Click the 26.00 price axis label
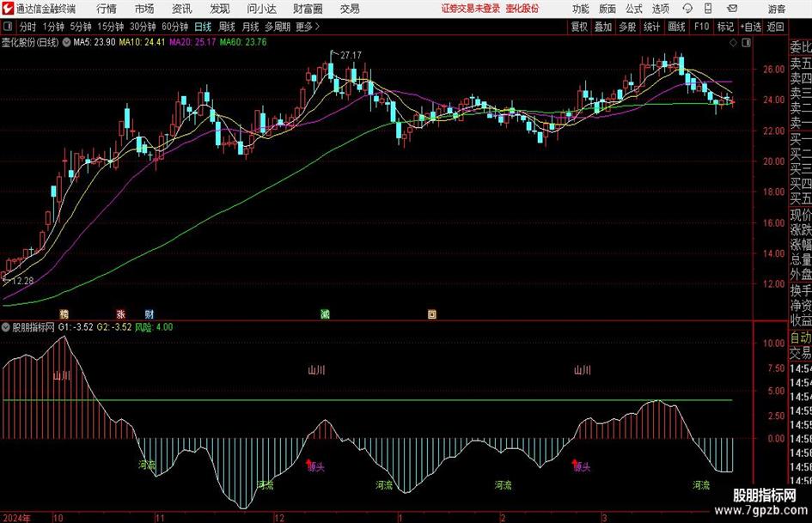 [773, 70]
